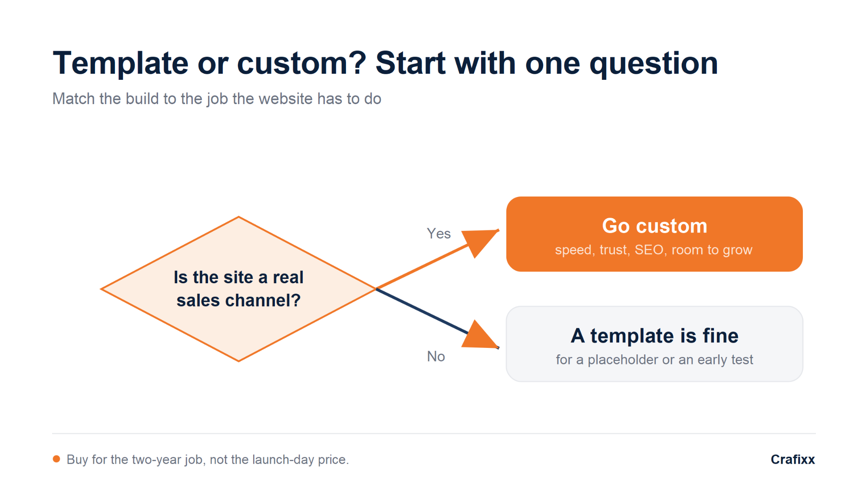Click the footer text about two-year job

(x=208, y=459)
